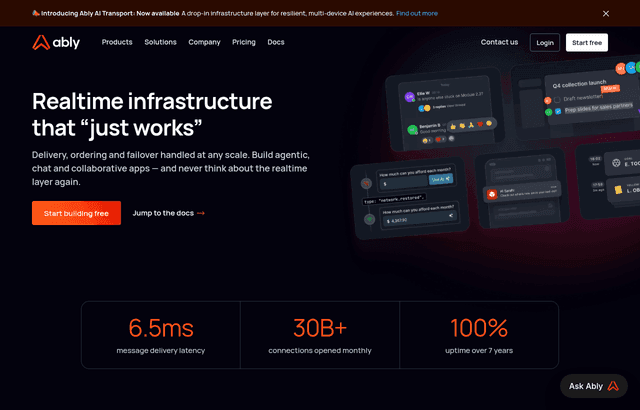Open the Docs menu item
This screenshot has width=640, height=410.
pos(276,42)
